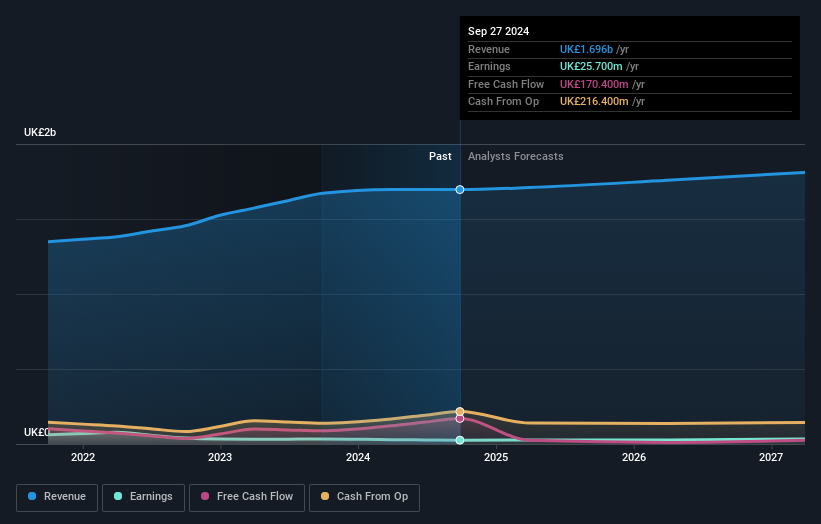This screenshot has width=821, height=524.
Task: Select the 2027 x-axis label
Action: [771, 458]
